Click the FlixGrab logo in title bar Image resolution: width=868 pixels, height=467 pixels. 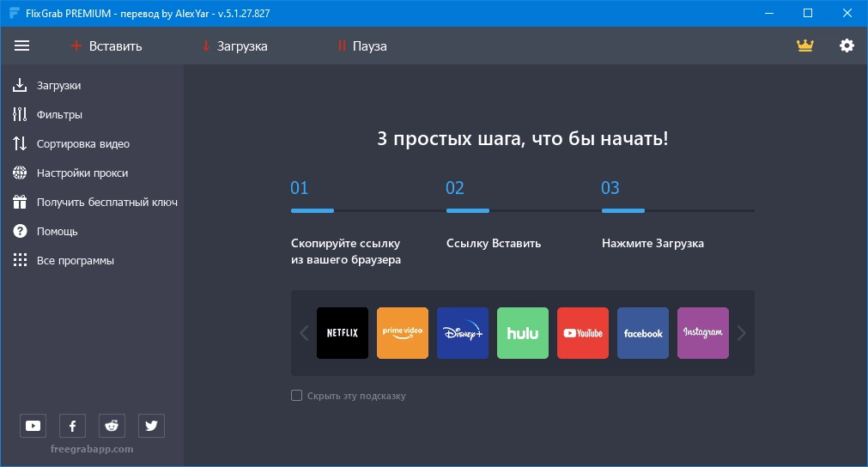[15, 13]
